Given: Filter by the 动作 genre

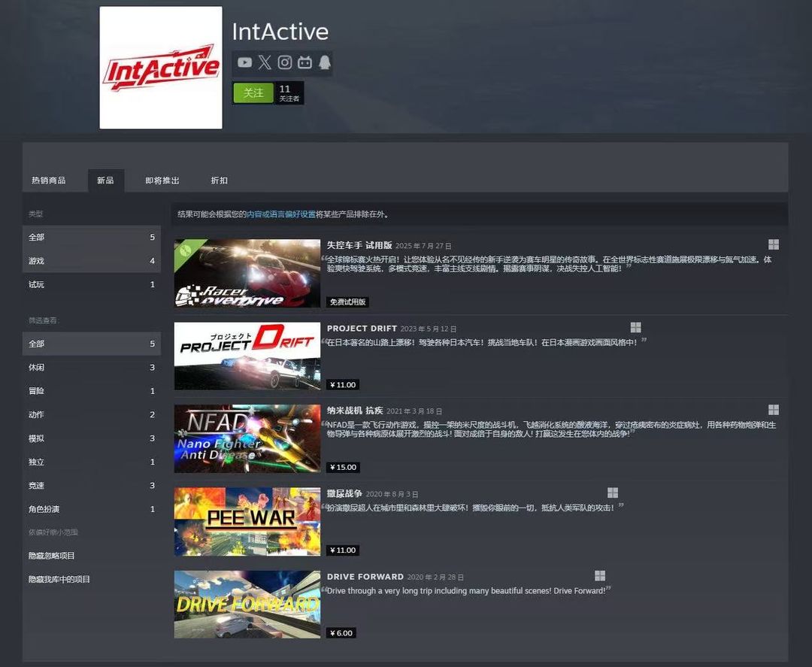Looking at the screenshot, I should pyautogui.click(x=92, y=415).
